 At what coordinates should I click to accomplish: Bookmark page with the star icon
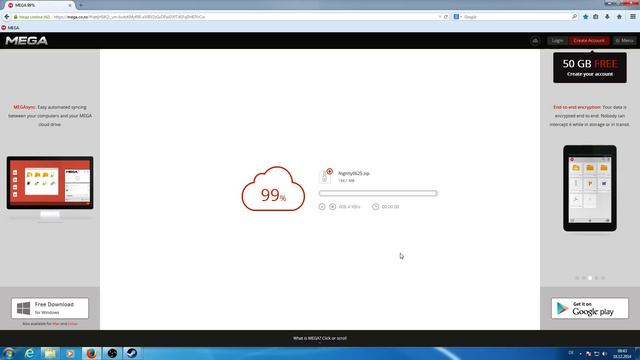pos(586,17)
